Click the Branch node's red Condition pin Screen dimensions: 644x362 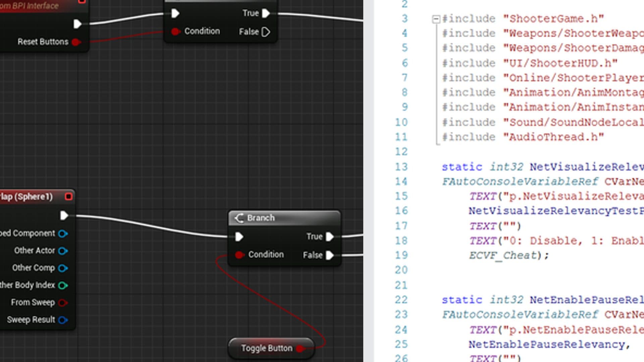click(x=239, y=255)
